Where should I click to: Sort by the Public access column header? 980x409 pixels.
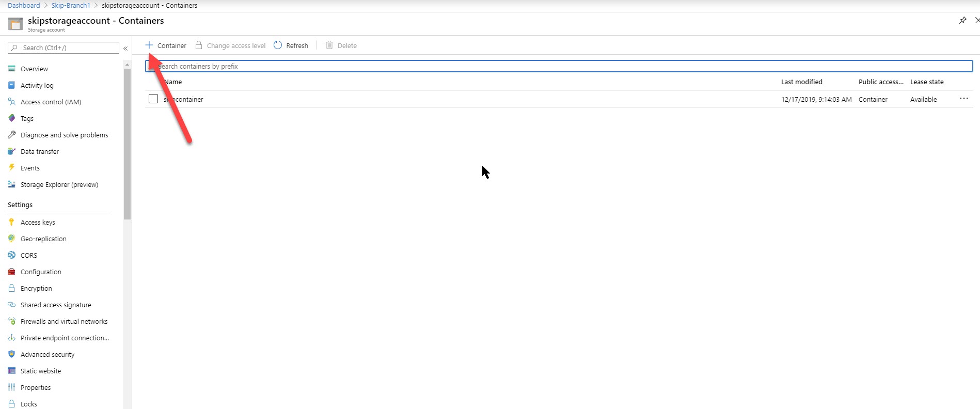tap(881, 82)
